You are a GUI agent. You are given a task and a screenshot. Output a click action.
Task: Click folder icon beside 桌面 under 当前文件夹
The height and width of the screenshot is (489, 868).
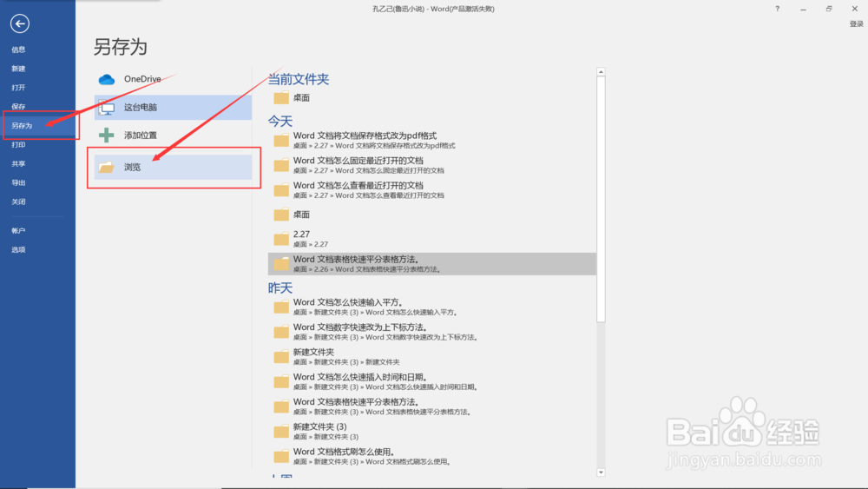tap(281, 98)
